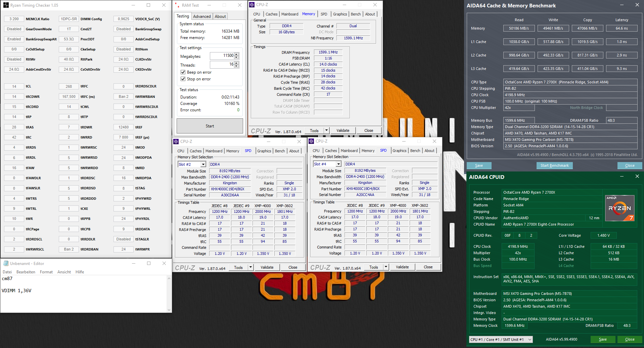
Task: Click the MEMCLK Ratio value 3 200
Action: click(14, 19)
